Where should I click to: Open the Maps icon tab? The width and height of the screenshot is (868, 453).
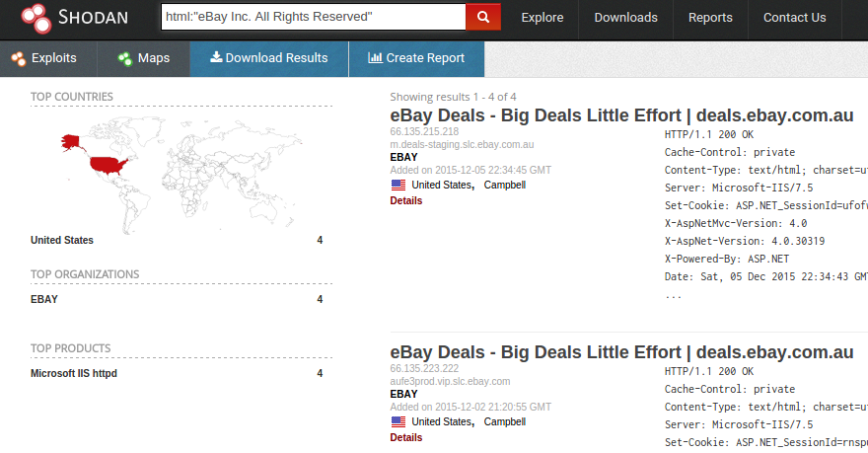tap(125, 58)
